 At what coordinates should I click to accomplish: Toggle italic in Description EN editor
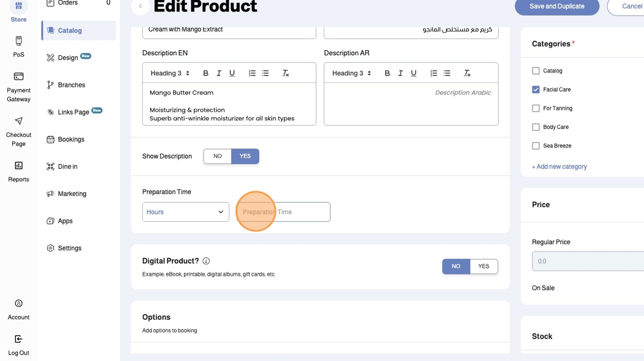click(x=219, y=73)
